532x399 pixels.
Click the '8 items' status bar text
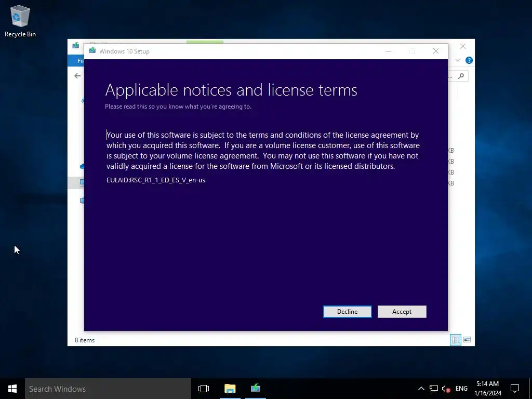click(85, 340)
